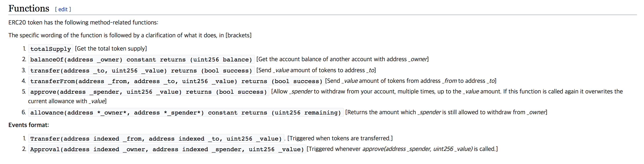Click the transferFrom function code block
The width and height of the screenshot is (644, 164).
pyautogui.click(x=177, y=81)
